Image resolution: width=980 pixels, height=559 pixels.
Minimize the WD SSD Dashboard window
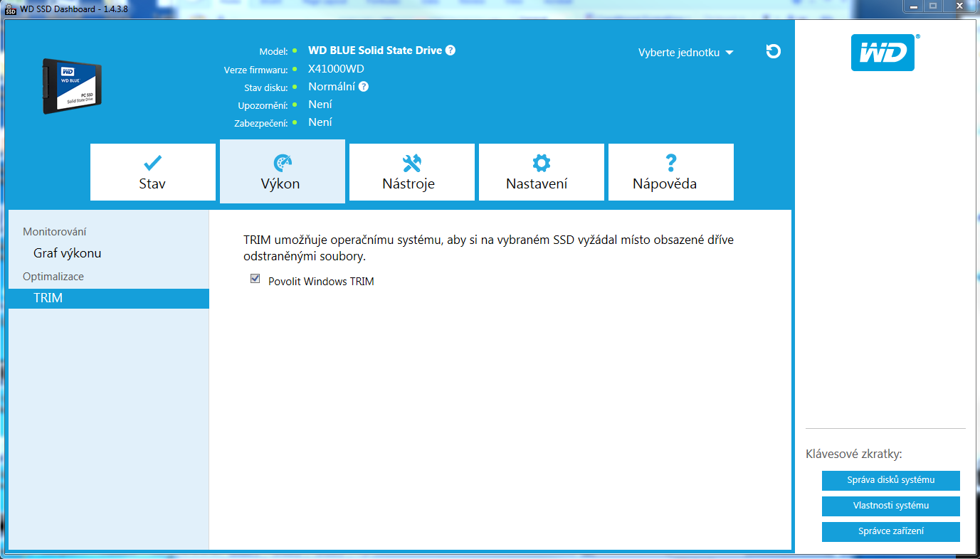tap(914, 6)
